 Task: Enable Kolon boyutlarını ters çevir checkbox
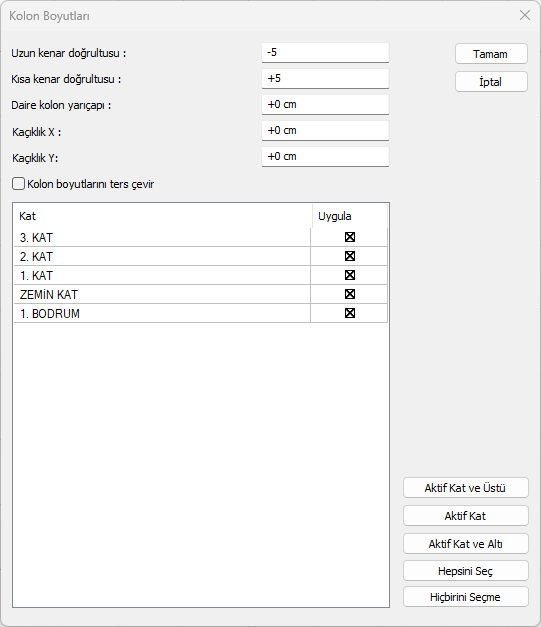point(18,184)
